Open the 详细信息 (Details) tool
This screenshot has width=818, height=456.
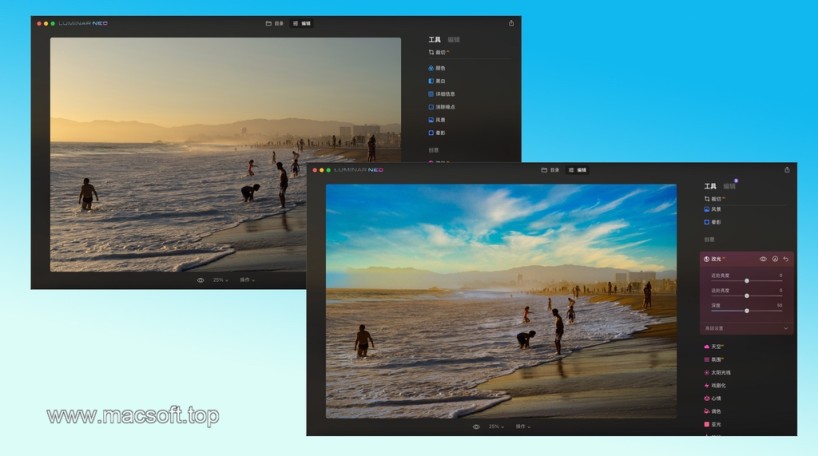point(441,94)
